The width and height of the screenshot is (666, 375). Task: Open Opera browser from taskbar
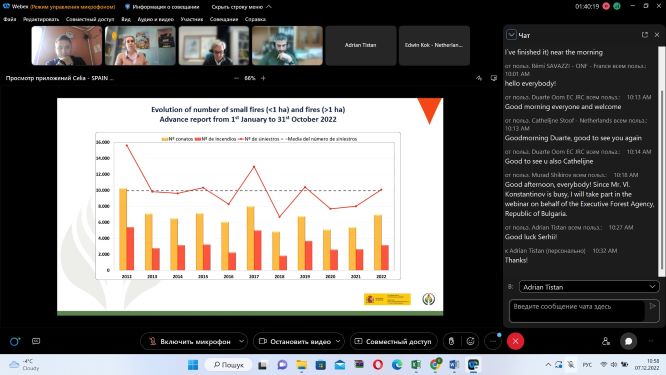pos(378,364)
